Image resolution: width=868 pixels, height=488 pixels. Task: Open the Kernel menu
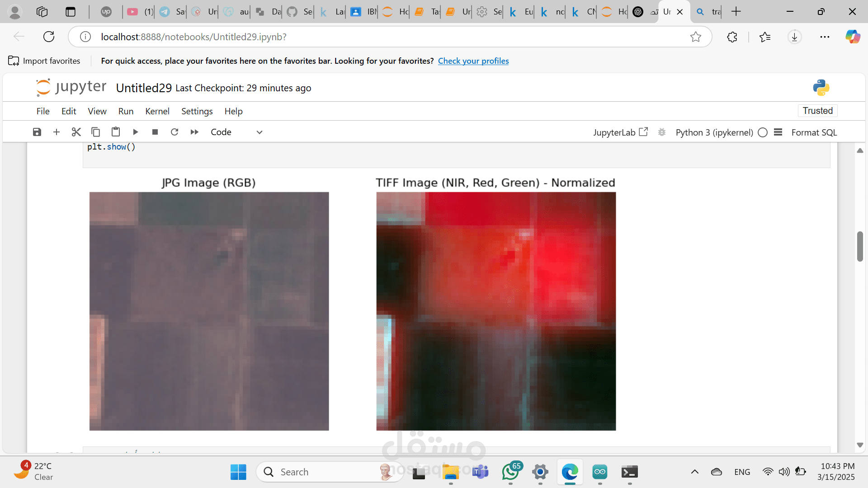pos(157,111)
